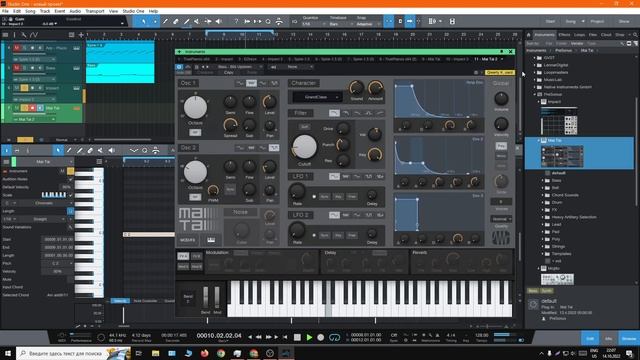
Task: Open the Character type dropdown
Action: [x=318, y=97]
